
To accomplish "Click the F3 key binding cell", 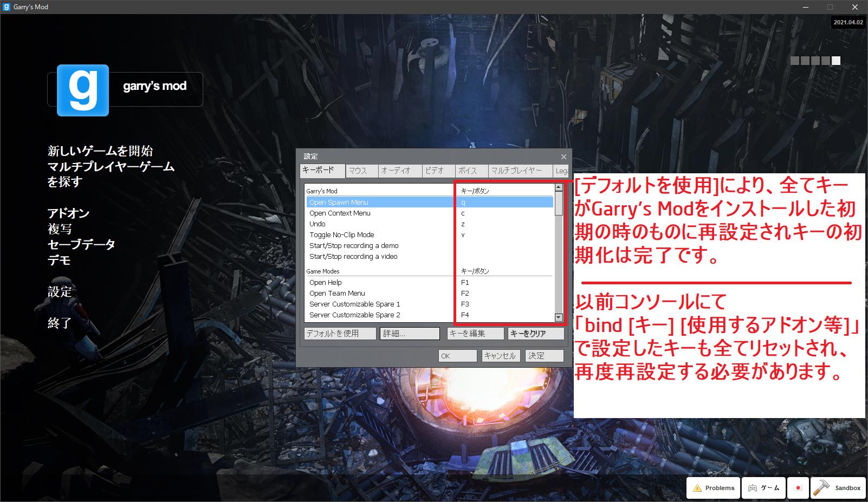I will point(465,304).
